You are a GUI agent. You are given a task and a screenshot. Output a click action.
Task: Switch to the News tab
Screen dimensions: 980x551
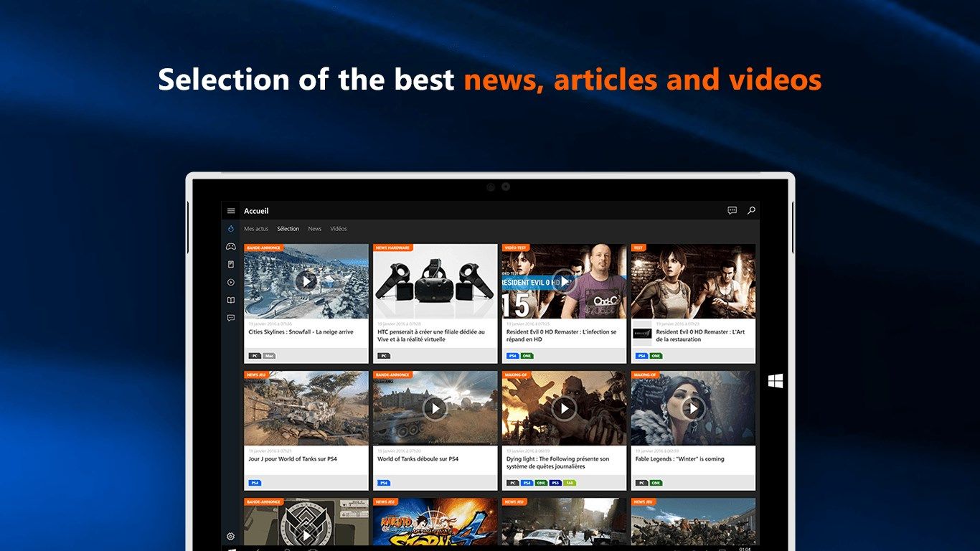[x=315, y=229]
